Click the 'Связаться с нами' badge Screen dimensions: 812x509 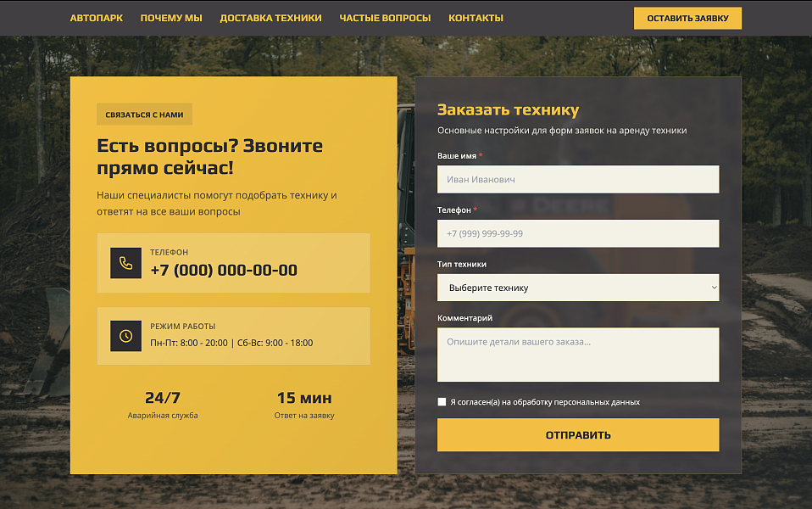pyautogui.click(x=144, y=115)
